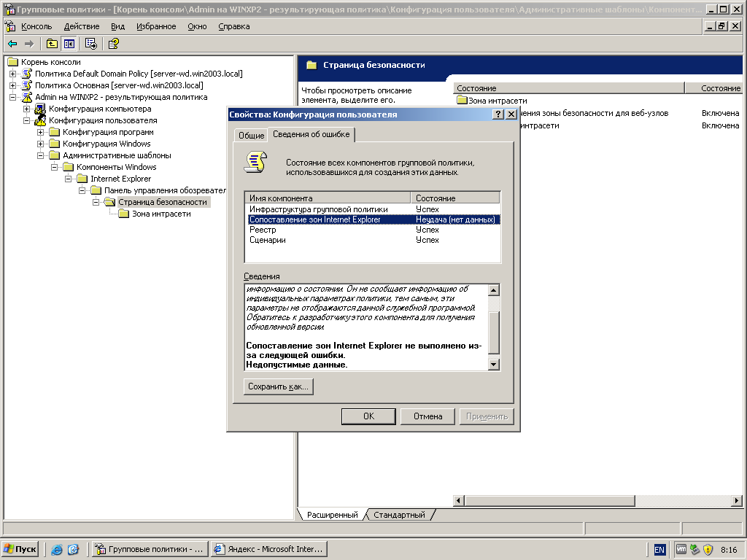Collapse the Административные шаблоны node
The image size is (747, 560).
(x=41, y=156)
